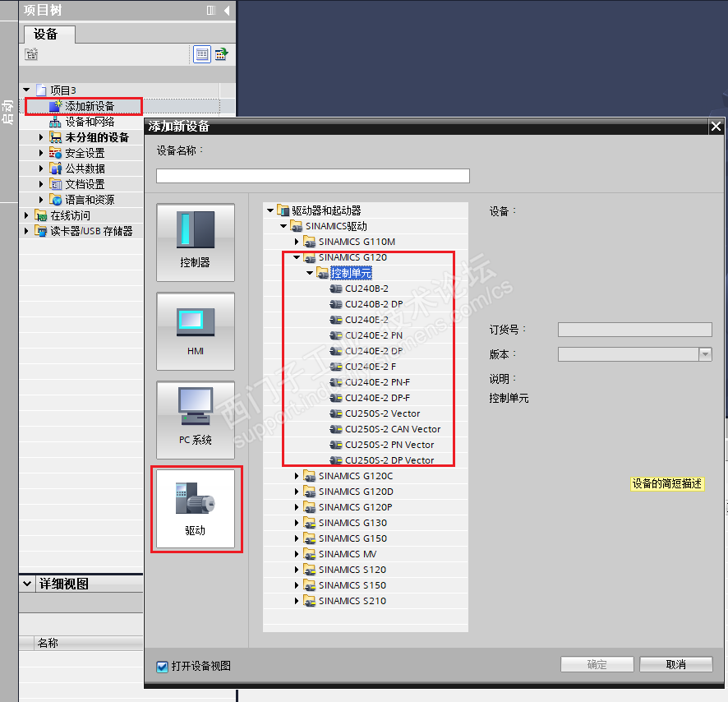Collapse the 驱动器和起动器 folder

click(x=270, y=211)
